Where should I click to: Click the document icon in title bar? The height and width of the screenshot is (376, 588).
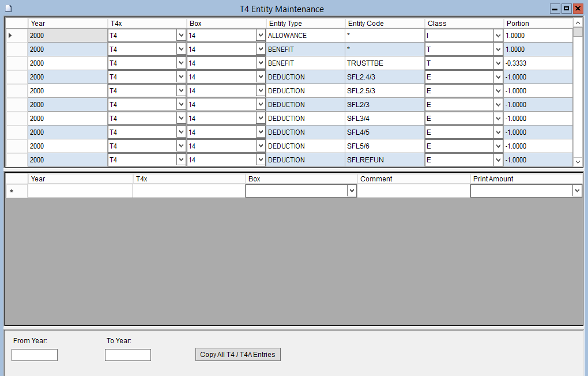(x=8, y=9)
